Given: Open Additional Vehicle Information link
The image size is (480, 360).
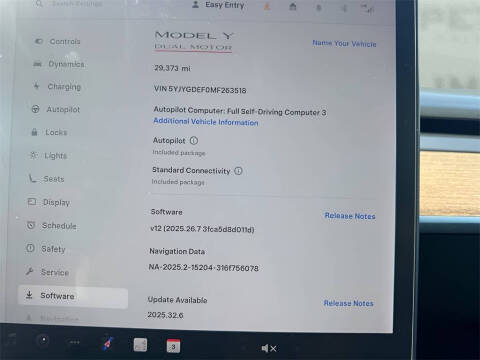Looking at the screenshot, I should point(206,122).
